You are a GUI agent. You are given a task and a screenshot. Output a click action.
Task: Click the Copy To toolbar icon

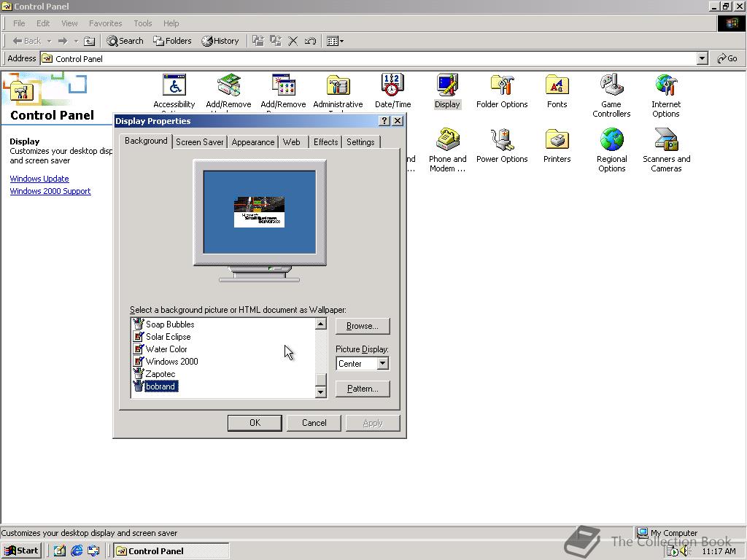click(x=275, y=41)
